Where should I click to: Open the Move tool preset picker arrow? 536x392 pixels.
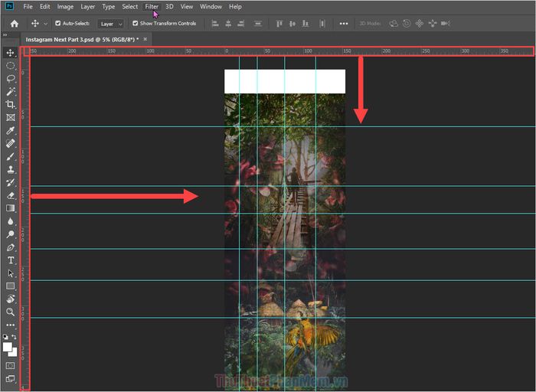[x=45, y=24]
